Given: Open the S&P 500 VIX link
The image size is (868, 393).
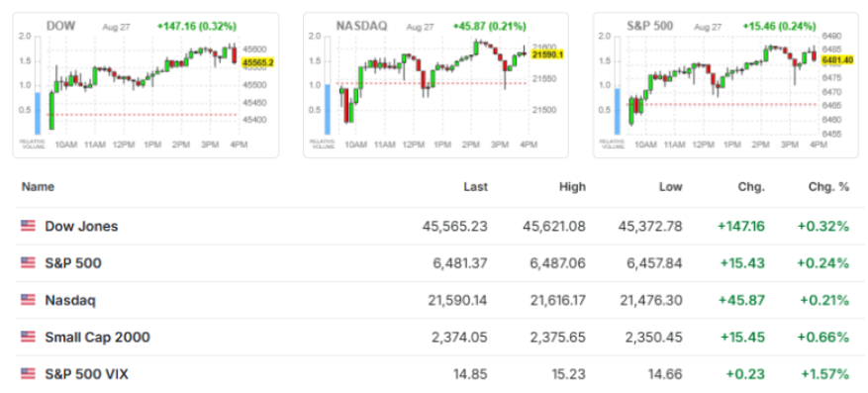Looking at the screenshot, I should [x=86, y=374].
